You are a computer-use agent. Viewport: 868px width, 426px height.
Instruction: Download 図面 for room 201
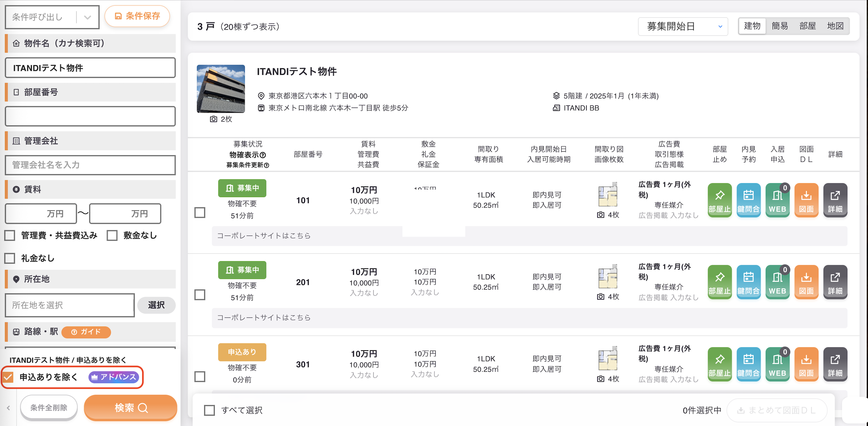coord(806,282)
